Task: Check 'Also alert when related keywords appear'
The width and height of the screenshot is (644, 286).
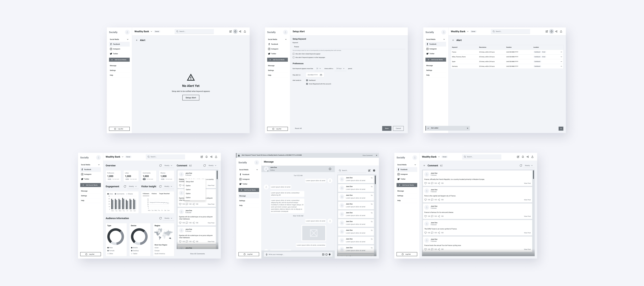Action: [x=293, y=54]
